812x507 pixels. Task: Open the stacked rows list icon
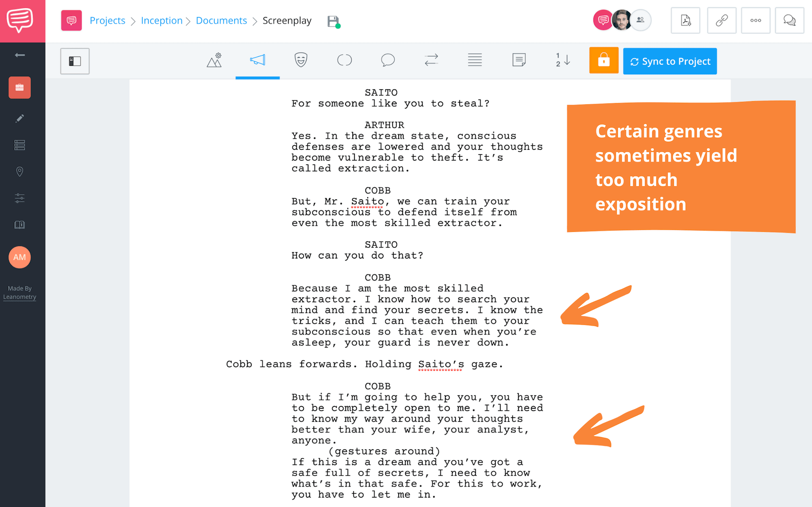pyautogui.click(x=19, y=145)
